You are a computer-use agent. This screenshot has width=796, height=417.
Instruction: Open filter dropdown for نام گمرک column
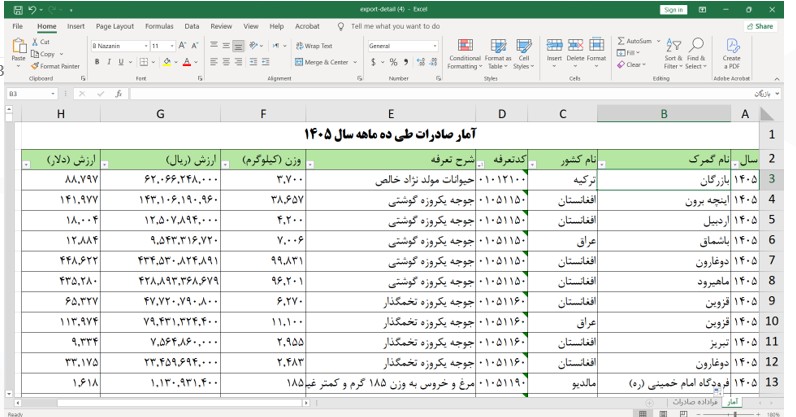click(x=602, y=165)
